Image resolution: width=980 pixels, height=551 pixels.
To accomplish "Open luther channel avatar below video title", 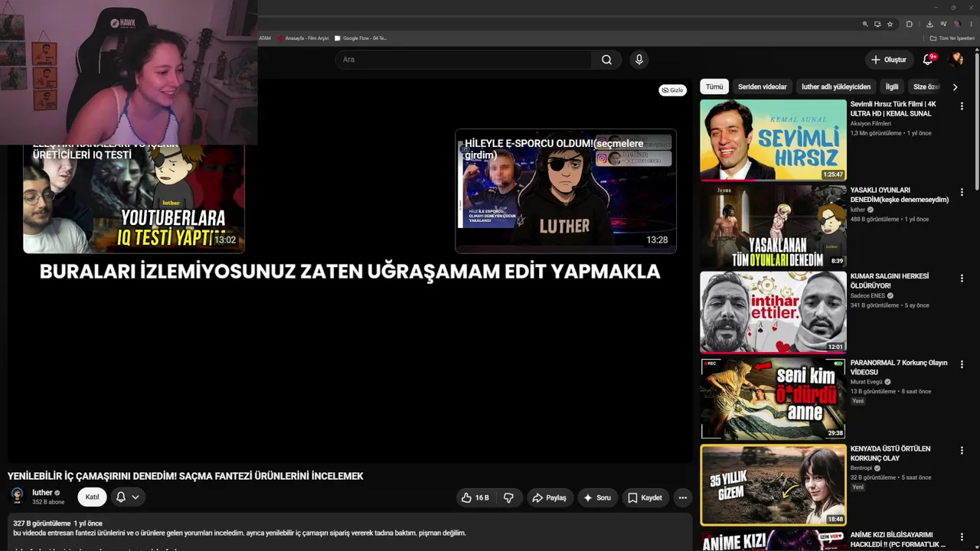I will click(x=17, y=497).
